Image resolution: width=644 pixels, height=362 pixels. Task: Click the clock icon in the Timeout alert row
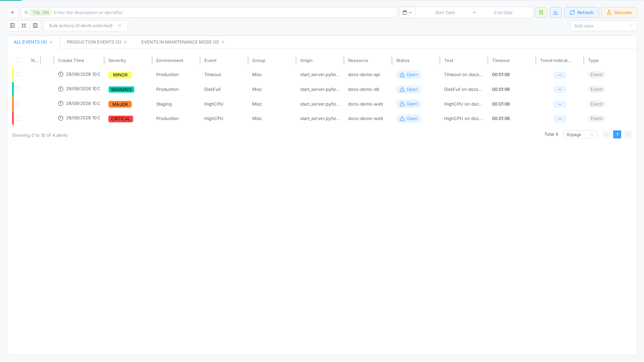coord(61,74)
